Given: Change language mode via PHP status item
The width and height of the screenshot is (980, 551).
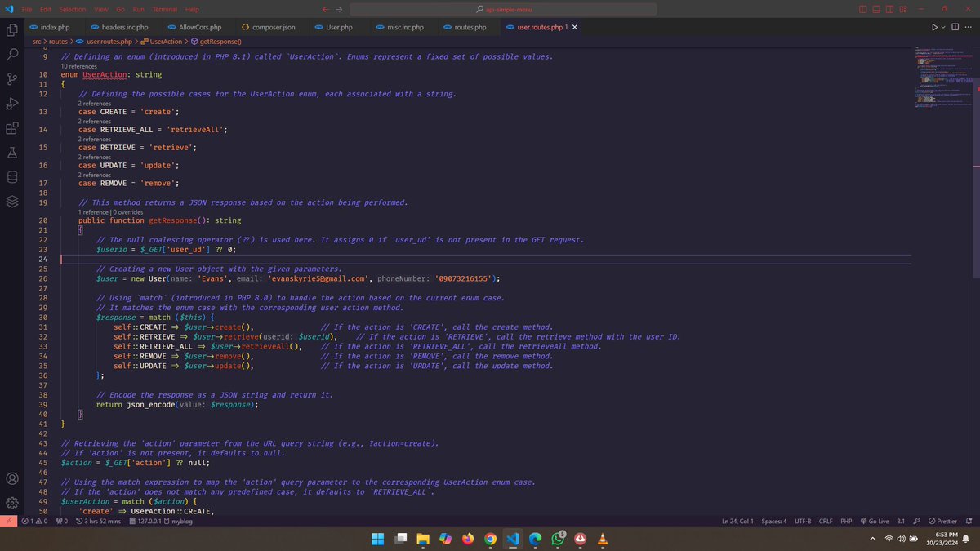Looking at the screenshot, I should click(x=846, y=521).
